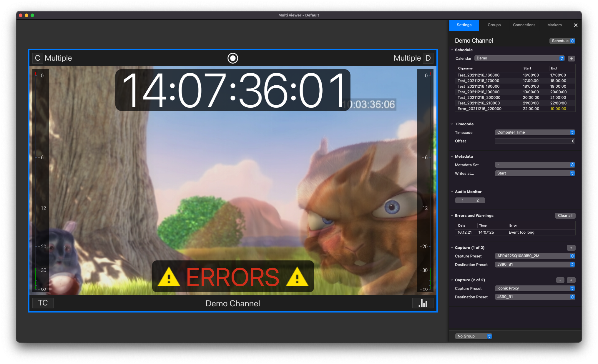The image size is (598, 364).
Task: Open the Markers tab
Action: pos(554,25)
